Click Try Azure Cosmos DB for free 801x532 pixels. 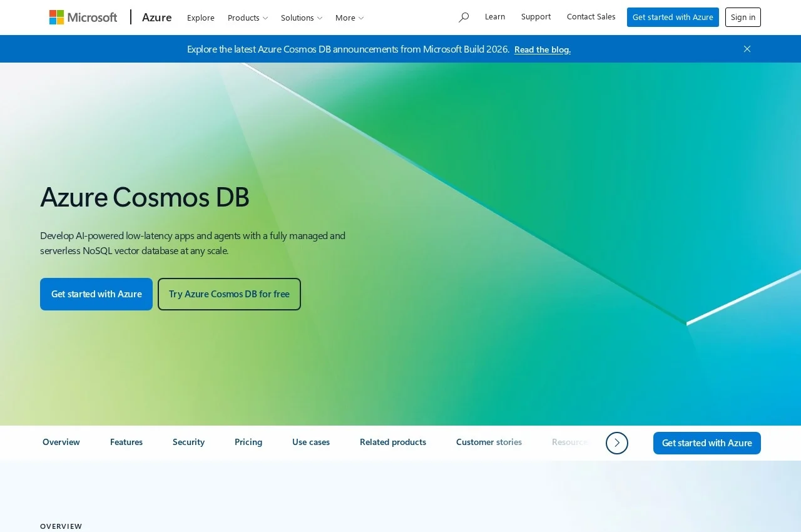(x=229, y=294)
